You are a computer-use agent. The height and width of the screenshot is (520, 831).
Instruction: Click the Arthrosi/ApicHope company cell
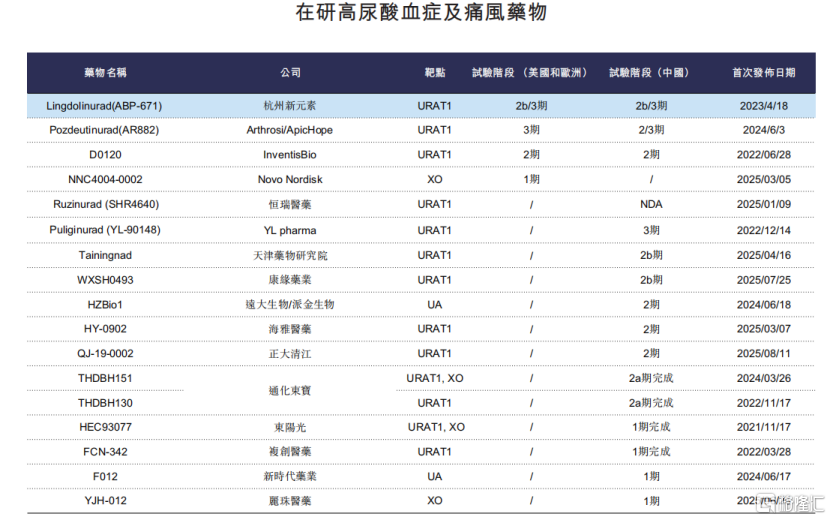pos(289,130)
